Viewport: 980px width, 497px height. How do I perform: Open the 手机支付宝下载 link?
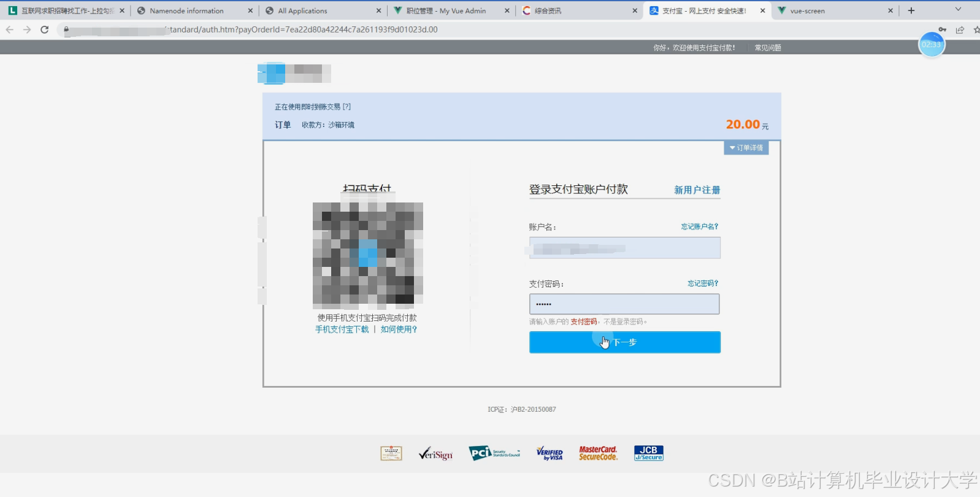pos(342,329)
